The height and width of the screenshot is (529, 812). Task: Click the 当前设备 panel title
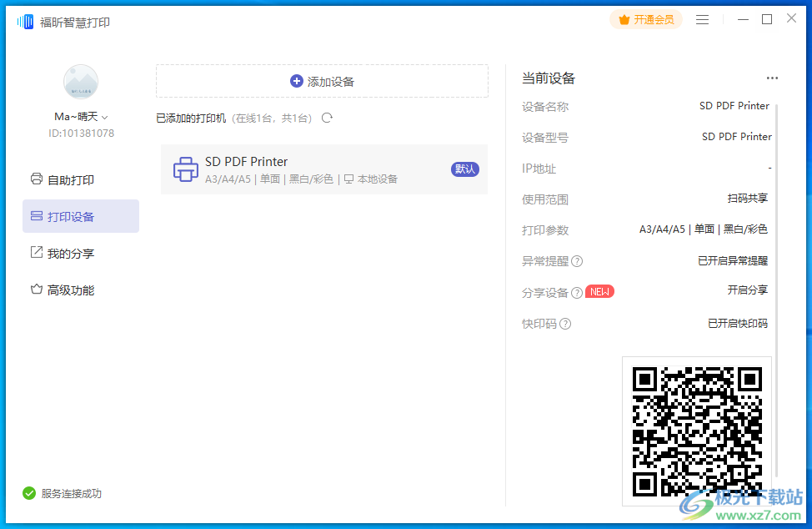(549, 78)
